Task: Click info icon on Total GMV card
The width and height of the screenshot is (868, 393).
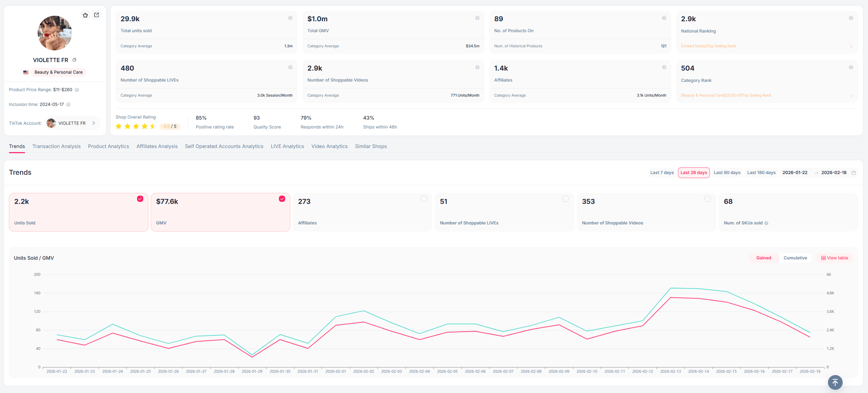Action: pyautogui.click(x=477, y=18)
